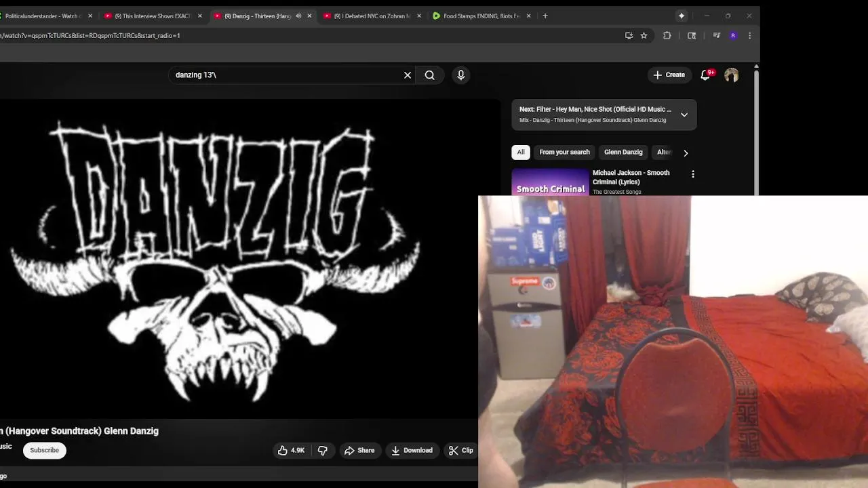Image resolution: width=868 pixels, height=488 pixels.
Task: Dislike the video with thumbs down
Action: tap(323, 450)
